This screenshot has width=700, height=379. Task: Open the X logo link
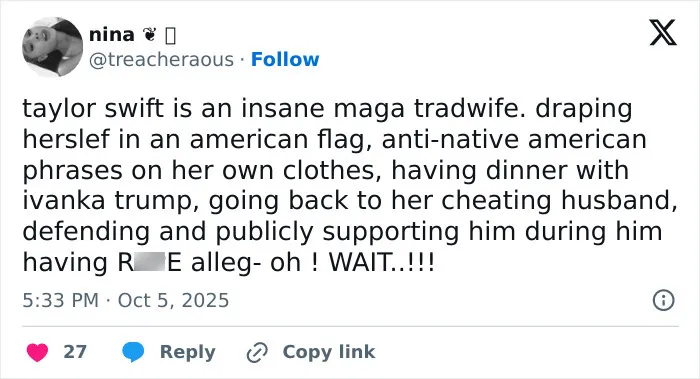tap(663, 32)
